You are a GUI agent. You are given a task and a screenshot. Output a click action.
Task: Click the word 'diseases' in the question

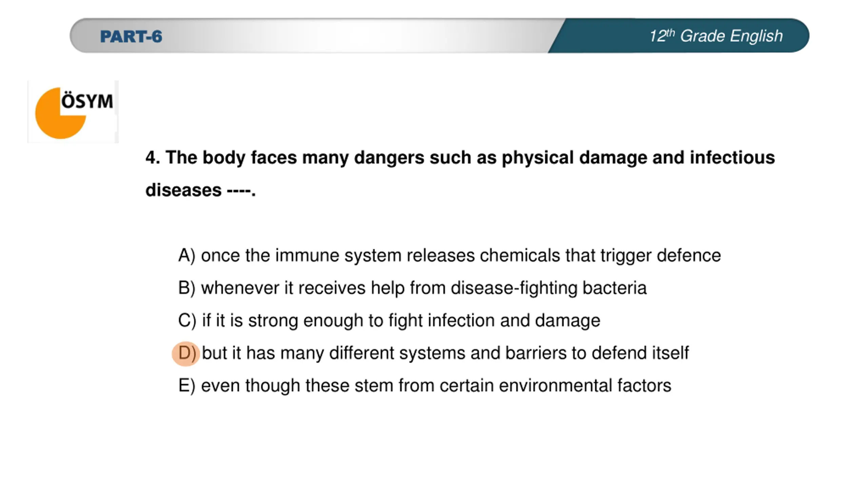pos(183,190)
